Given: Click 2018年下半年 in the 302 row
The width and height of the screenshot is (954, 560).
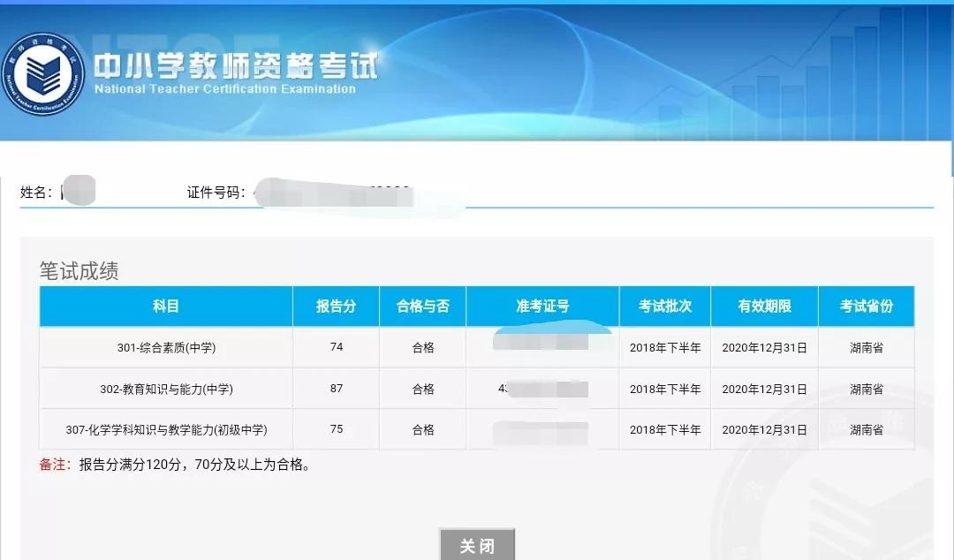Looking at the screenshot, I should (665, 389).
